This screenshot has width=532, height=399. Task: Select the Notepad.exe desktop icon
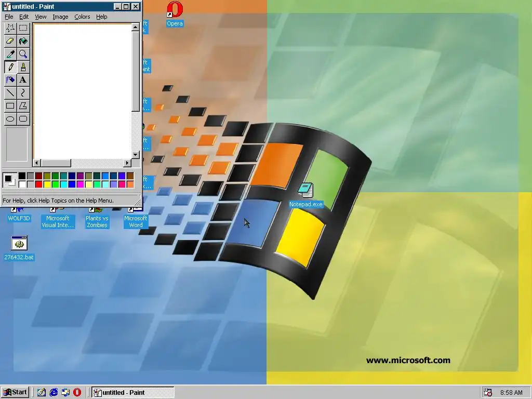(305, 195)
